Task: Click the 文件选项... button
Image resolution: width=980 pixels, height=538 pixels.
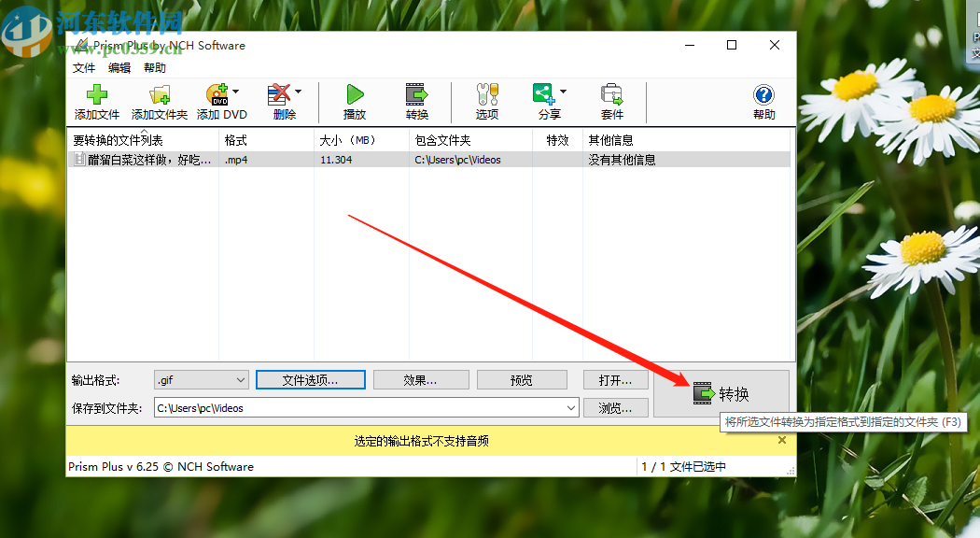Action: tap(311, 380)
